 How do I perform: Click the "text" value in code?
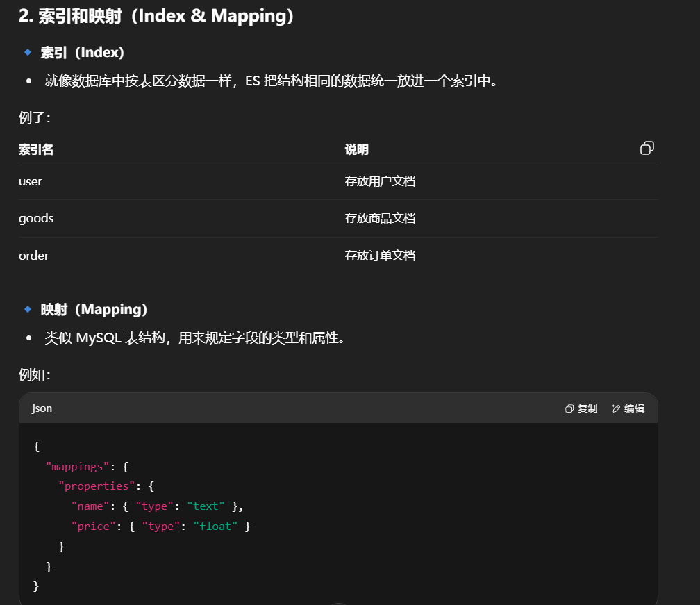(x=206, y=506)
